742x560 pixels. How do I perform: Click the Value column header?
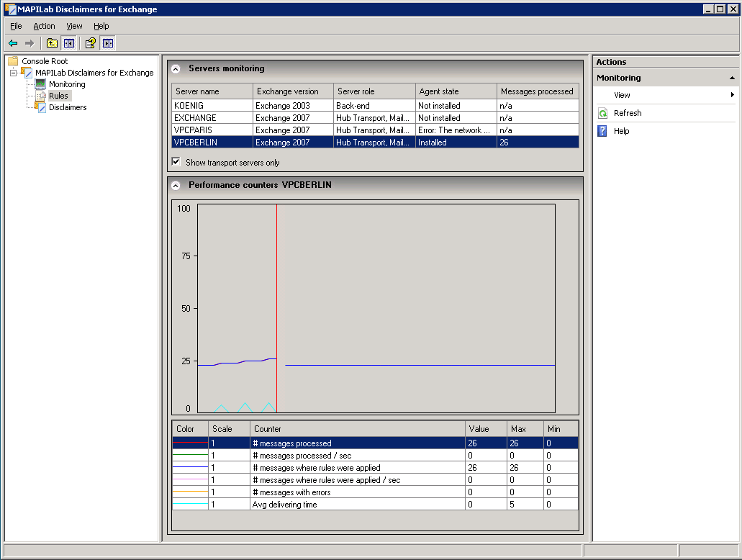point(486,429)
